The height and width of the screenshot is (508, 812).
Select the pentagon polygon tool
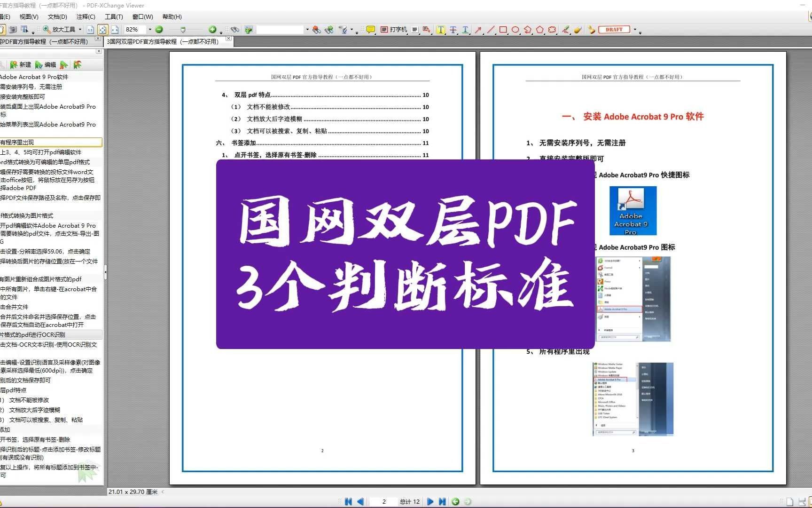click(539, 30)
